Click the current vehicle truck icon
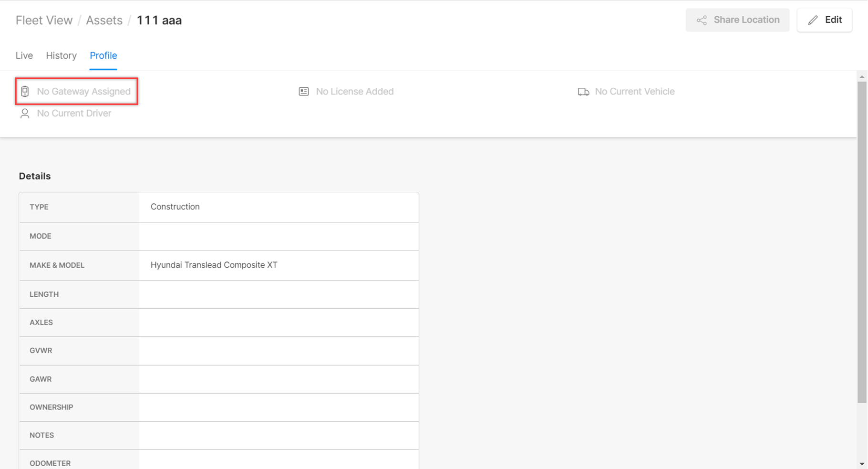Screen dimensions: 868x469 click(583, 92)
